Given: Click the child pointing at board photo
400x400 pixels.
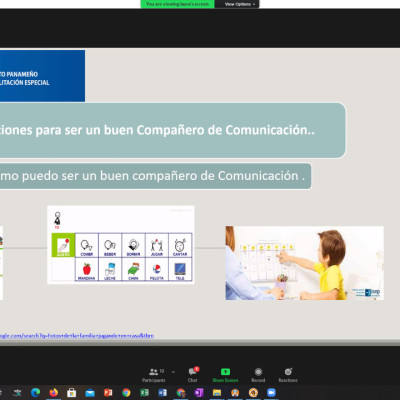Looking at the screenshot, I should (x=304, y=263).
